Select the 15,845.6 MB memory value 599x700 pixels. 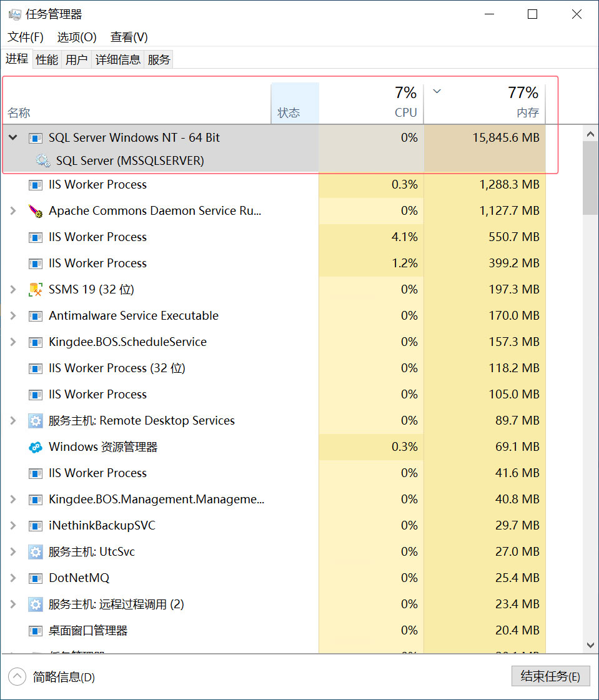pyautogui.click(x=506, y=137)
